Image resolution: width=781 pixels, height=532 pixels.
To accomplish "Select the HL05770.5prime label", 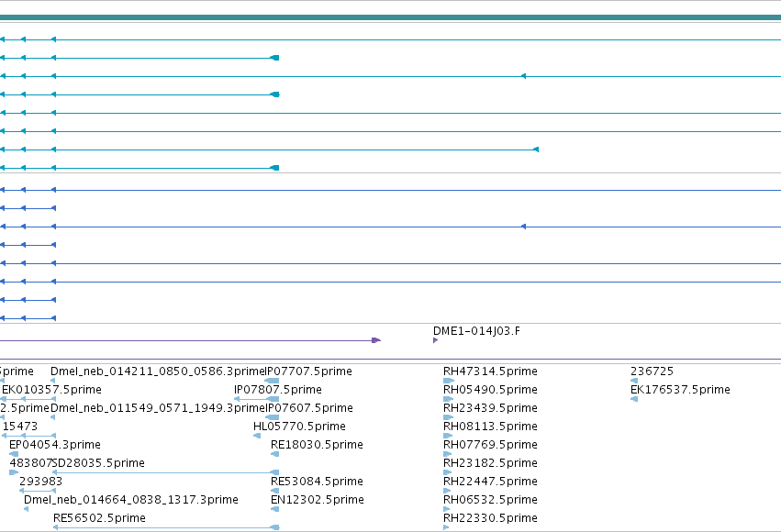I will tap(299, 427).
